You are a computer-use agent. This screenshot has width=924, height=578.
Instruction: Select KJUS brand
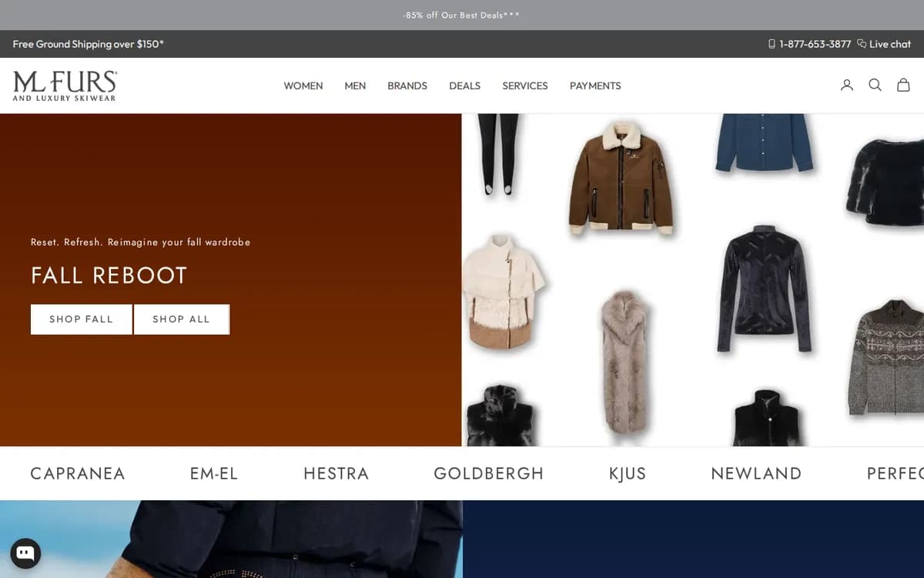pos(628,473)
